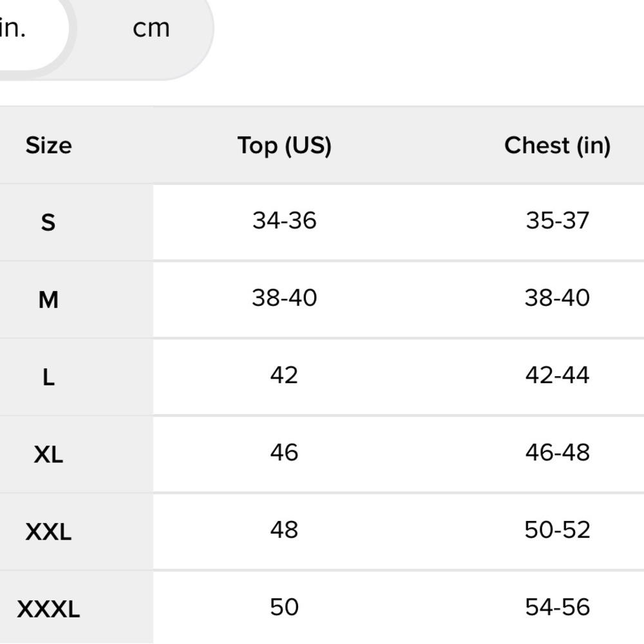Click the 54-56 chest measurement cell
The image size is (644, 644).
coord(557,607)
